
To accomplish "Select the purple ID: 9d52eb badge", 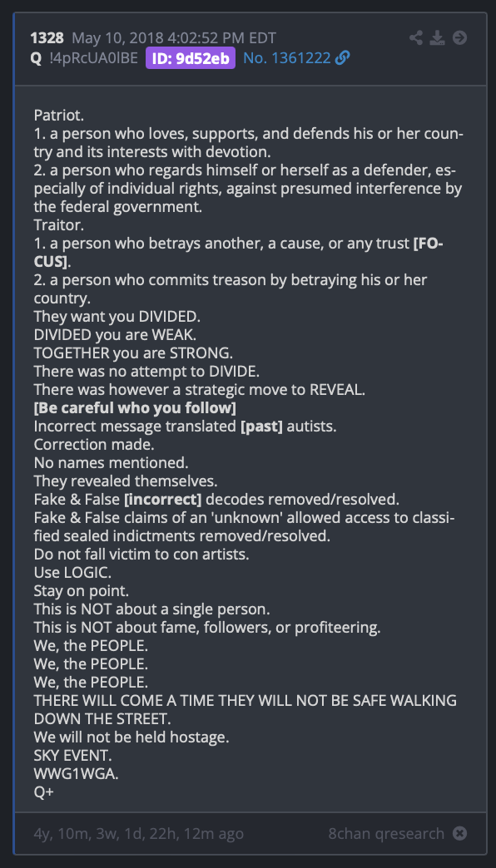I will click(191, 58).
